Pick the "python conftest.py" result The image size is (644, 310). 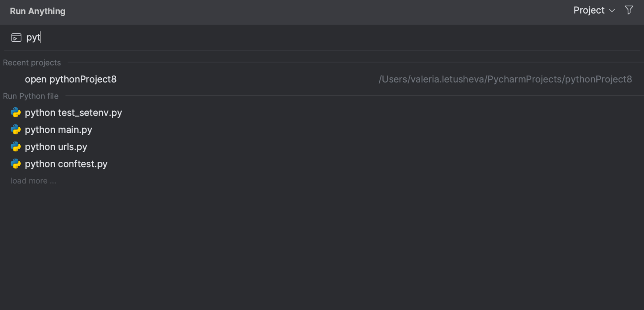pyautogui.click(x=66, y=164)
